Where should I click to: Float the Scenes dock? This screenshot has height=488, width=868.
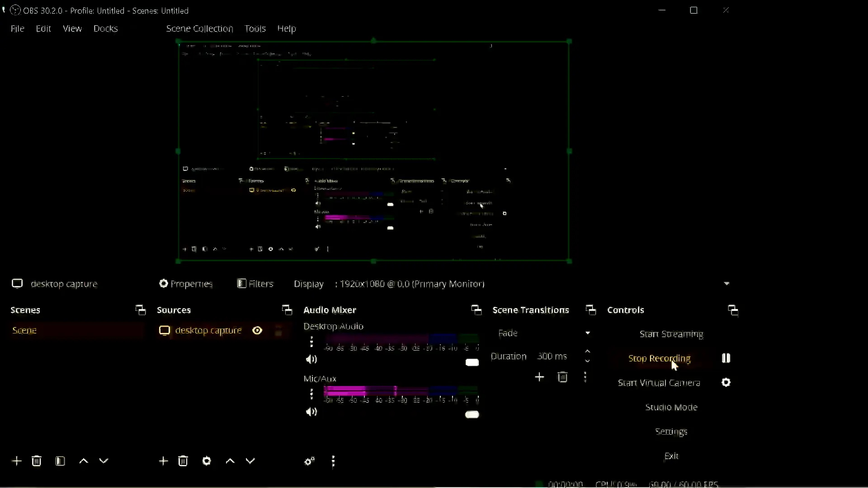pos(141,310)
